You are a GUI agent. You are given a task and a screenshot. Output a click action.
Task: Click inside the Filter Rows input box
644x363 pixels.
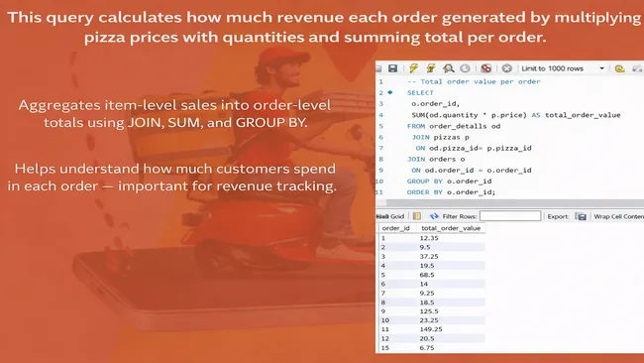tap(510, 216)
